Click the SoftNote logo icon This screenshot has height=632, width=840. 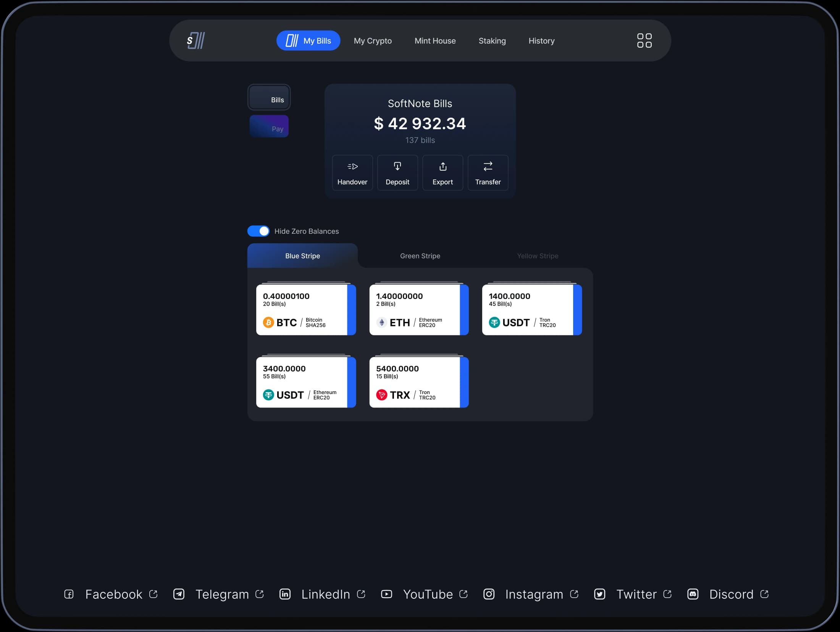point(196,40)
